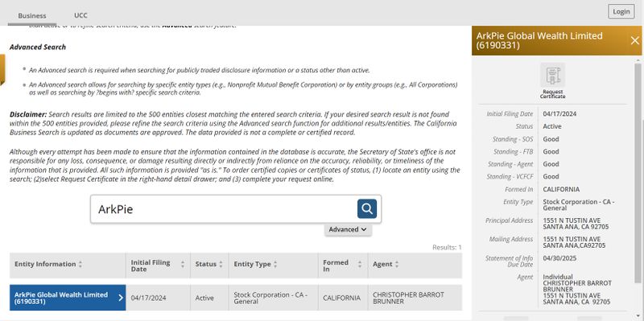The width and height of the screenshot is (644, 321).
Task: Open ArkPie Global Wealth Limited row chevron
Action: [120, 298]
